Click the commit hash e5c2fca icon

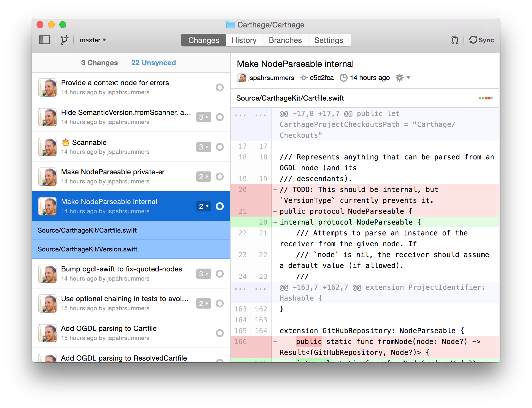coord(303,78)
